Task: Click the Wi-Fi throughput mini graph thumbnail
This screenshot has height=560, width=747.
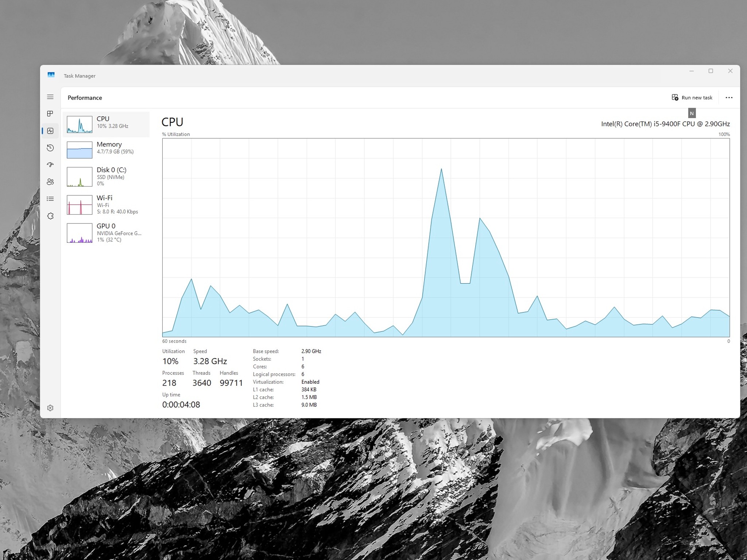Action: pyautogui.click(x=80, y=205)
